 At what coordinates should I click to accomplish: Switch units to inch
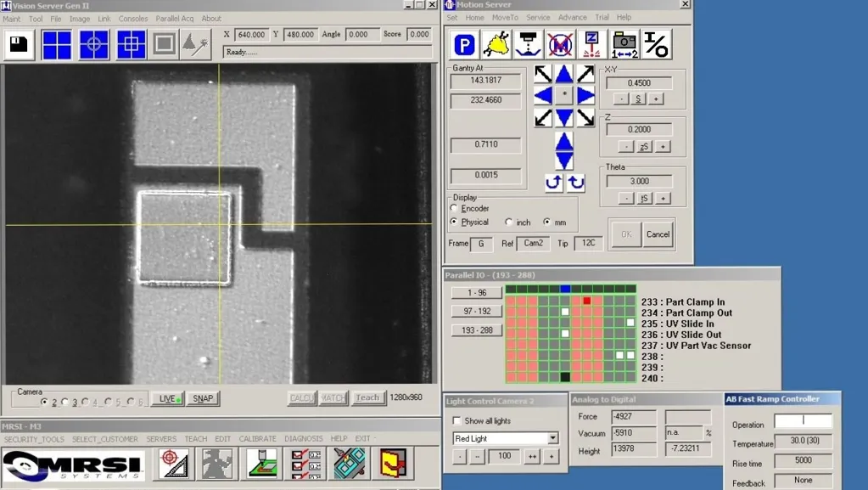511,222
